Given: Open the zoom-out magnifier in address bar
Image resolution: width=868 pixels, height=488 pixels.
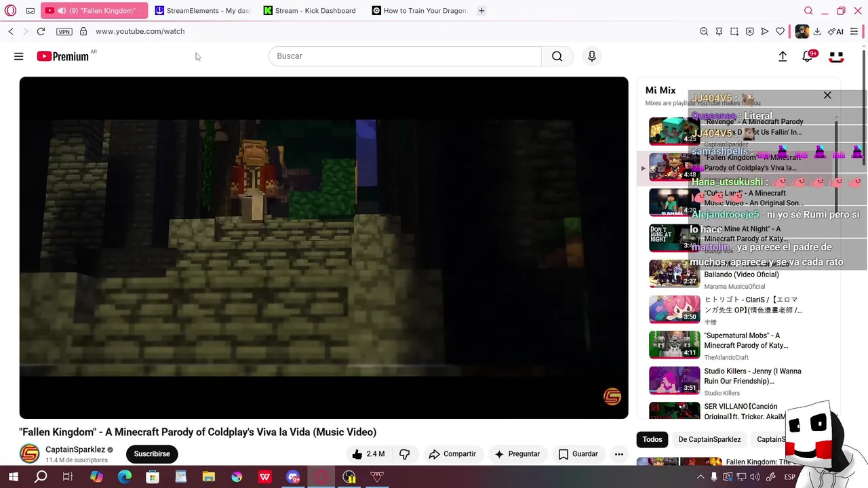Looking at the screenshot, I should click(704, 31).
